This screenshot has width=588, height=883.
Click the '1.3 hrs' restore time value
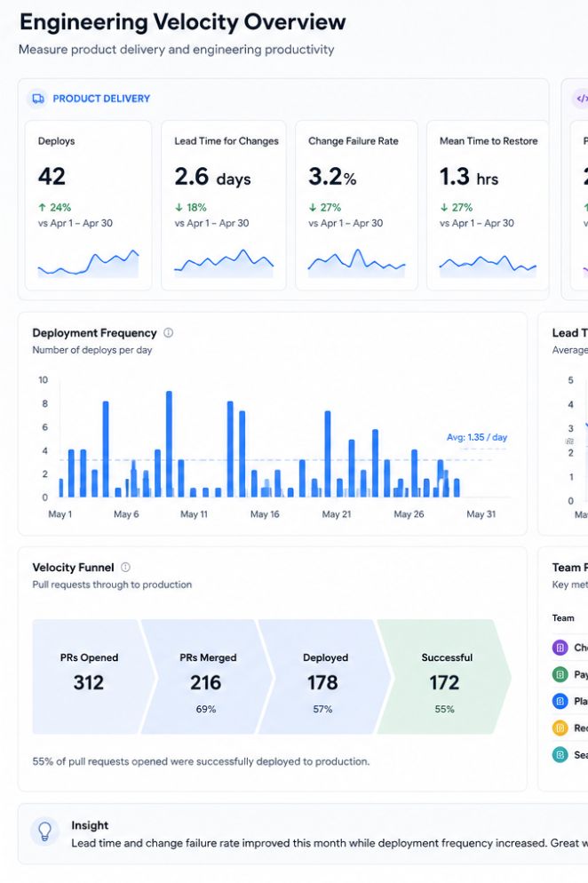coord(469,177)
